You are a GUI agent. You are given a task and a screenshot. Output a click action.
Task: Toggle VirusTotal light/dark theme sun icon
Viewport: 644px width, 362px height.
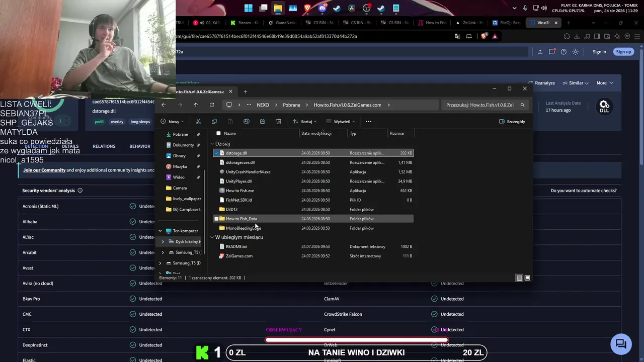coord(576,52)
